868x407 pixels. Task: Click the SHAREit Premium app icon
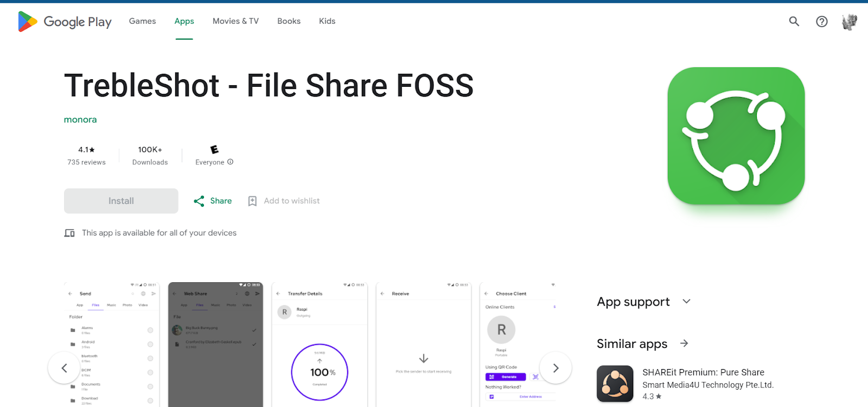pyautogui.click(x=615, y=384)
